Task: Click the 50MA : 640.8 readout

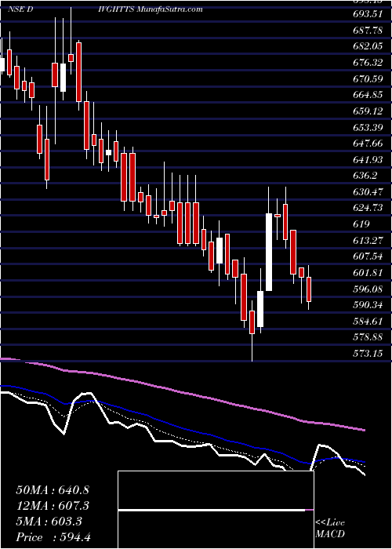Action: [53, 490]
